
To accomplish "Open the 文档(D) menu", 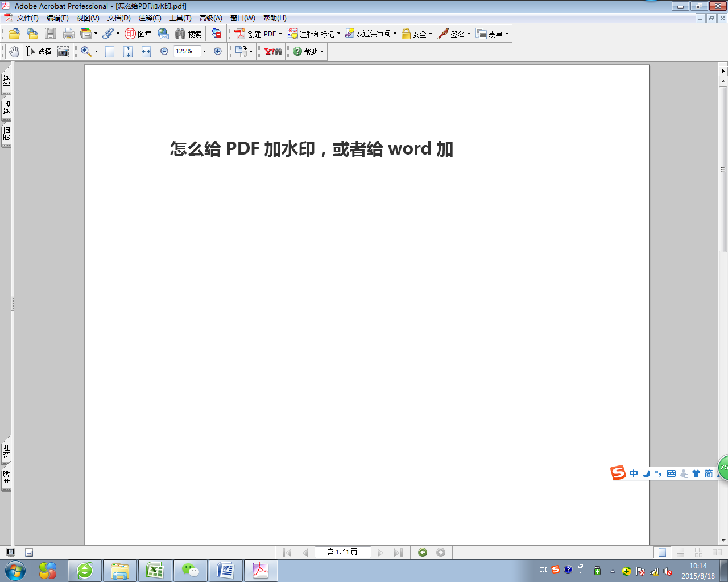I will pyautogui.click(x=119, y=18).
